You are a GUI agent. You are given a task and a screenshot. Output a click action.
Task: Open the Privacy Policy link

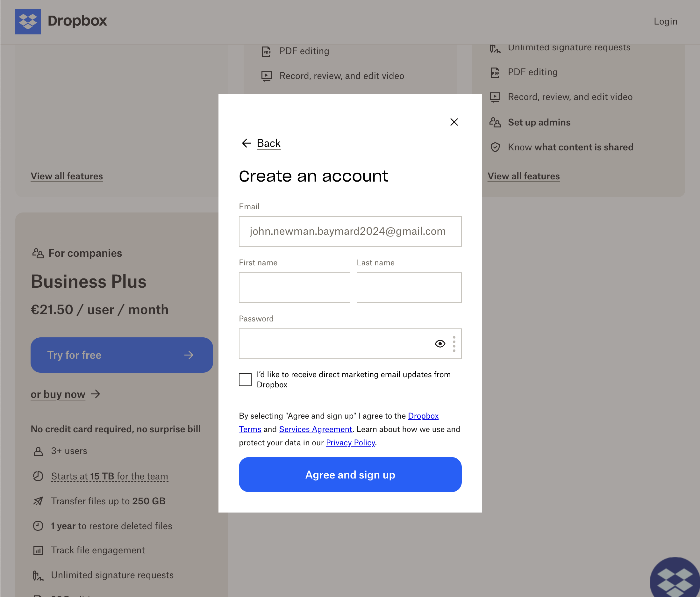(350, 442)
